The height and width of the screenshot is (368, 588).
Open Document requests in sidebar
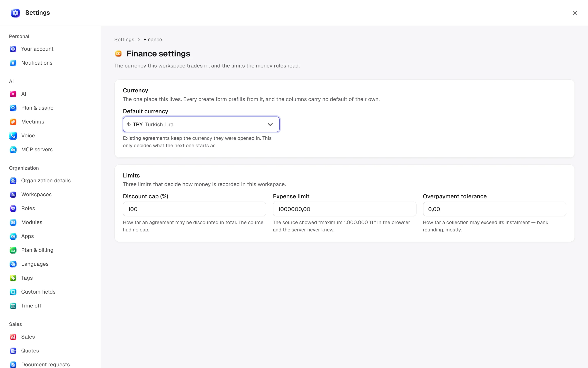click(51, 364)
